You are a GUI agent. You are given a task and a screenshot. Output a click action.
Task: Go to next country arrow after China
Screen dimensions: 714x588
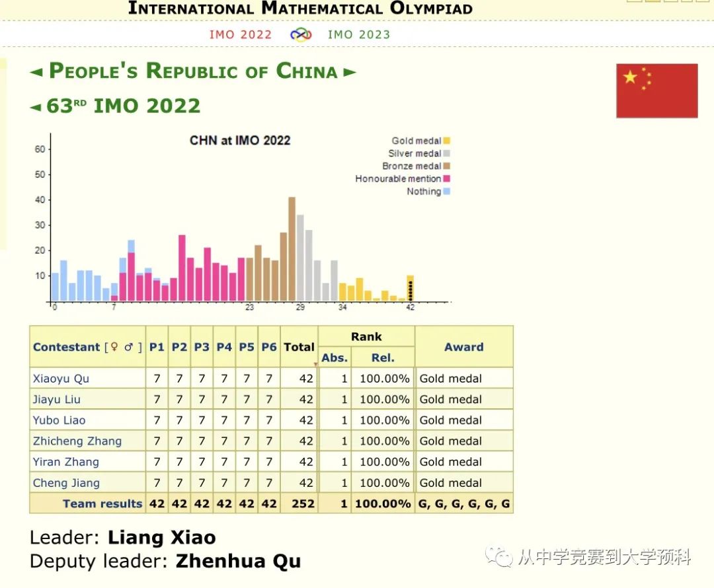[x=349, y=72]
